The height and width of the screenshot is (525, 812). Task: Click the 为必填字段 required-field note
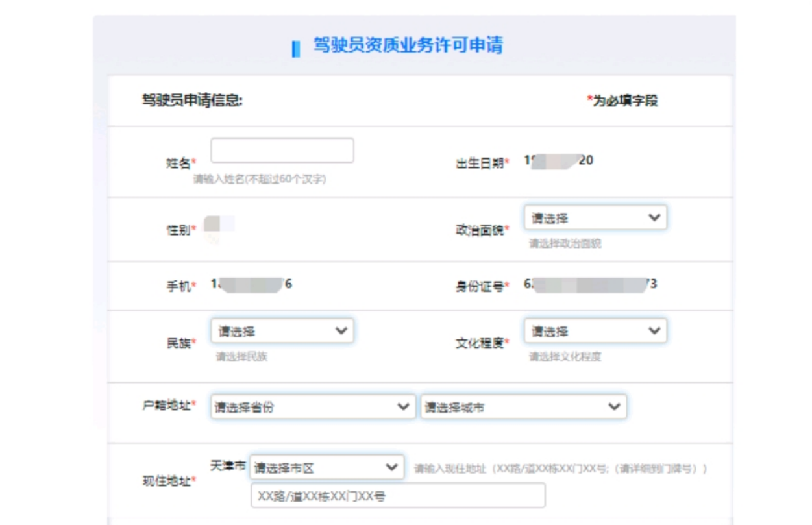(622, 101)
